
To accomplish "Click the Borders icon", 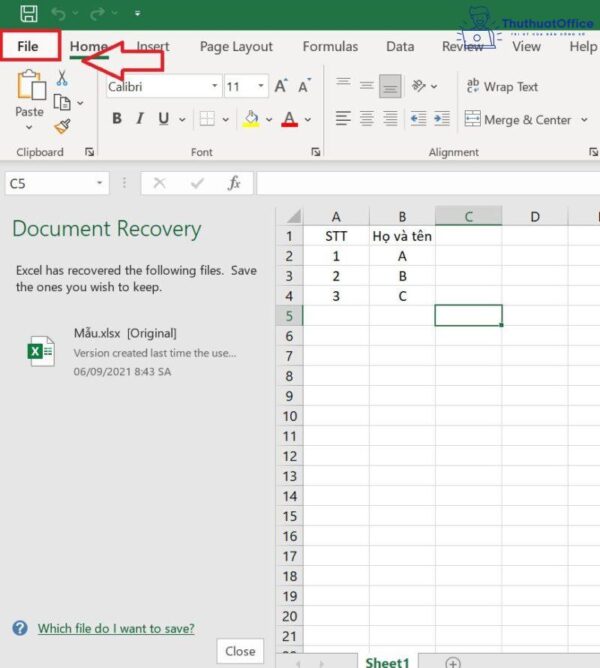I will pos(207,119).
